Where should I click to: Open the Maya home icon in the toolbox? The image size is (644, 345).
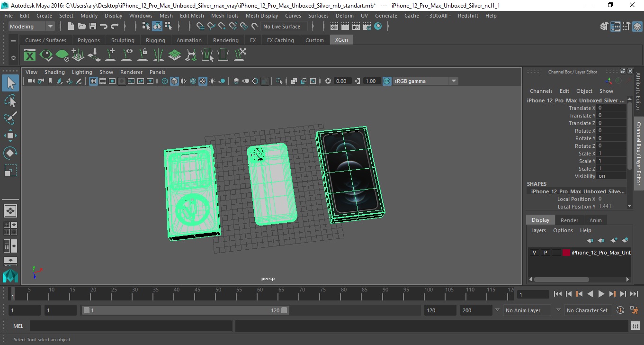coord(10,276)
